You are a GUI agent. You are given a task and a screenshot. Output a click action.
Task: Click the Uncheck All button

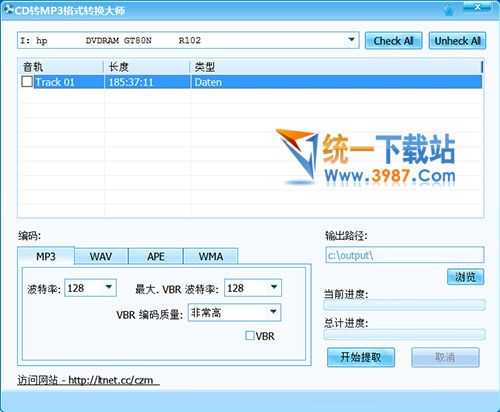tap(457, 41)
